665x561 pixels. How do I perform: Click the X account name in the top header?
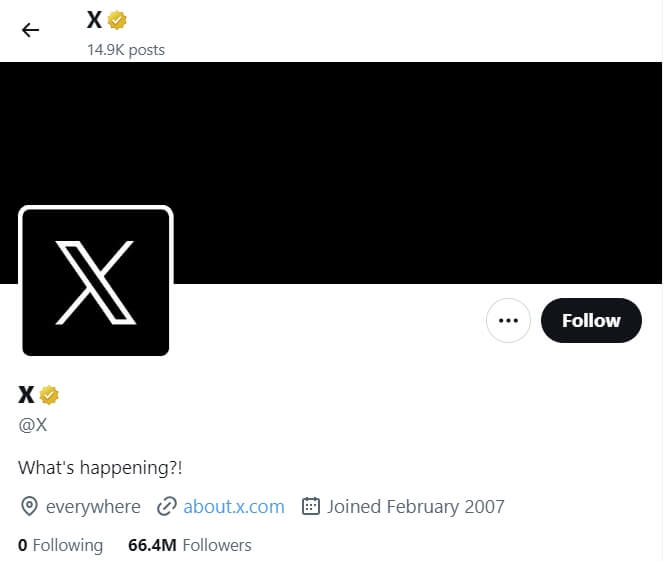click(95, 20)
